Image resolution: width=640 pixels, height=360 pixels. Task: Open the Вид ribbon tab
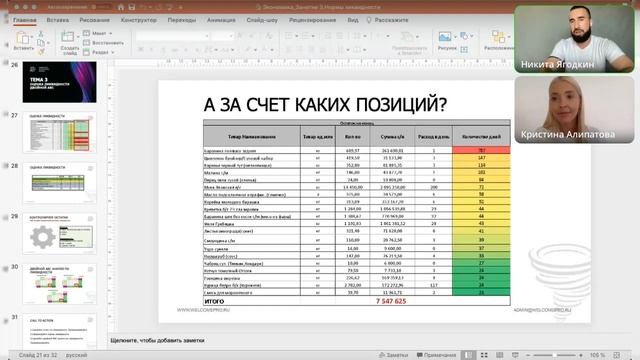(353, 20)
